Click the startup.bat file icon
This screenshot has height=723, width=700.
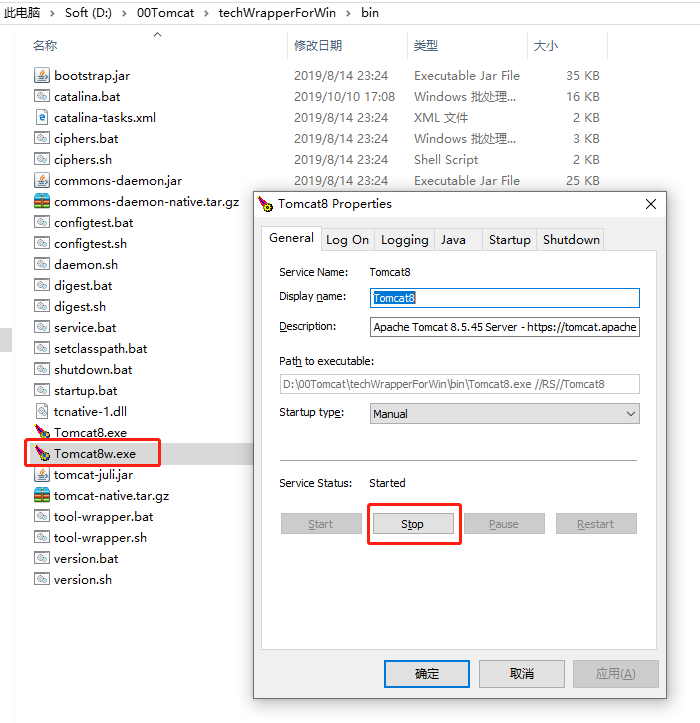(42, 390)
